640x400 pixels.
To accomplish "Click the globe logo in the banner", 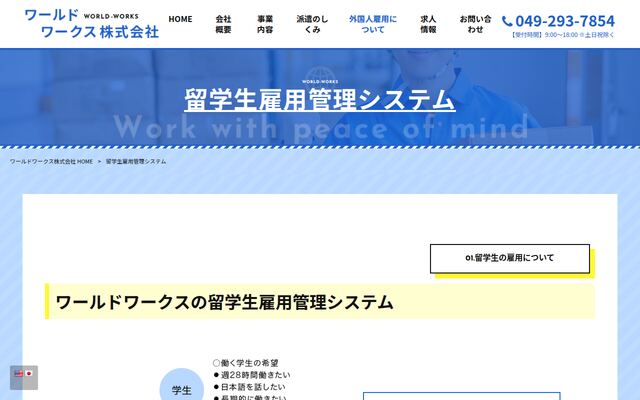I will pyautogui.click(x=320, y=75).
